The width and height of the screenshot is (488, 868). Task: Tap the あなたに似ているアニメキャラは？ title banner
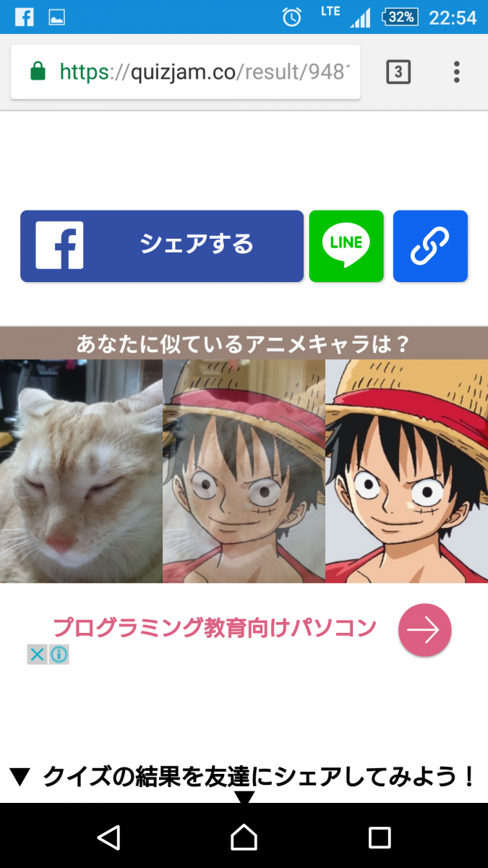click(244, 343)
